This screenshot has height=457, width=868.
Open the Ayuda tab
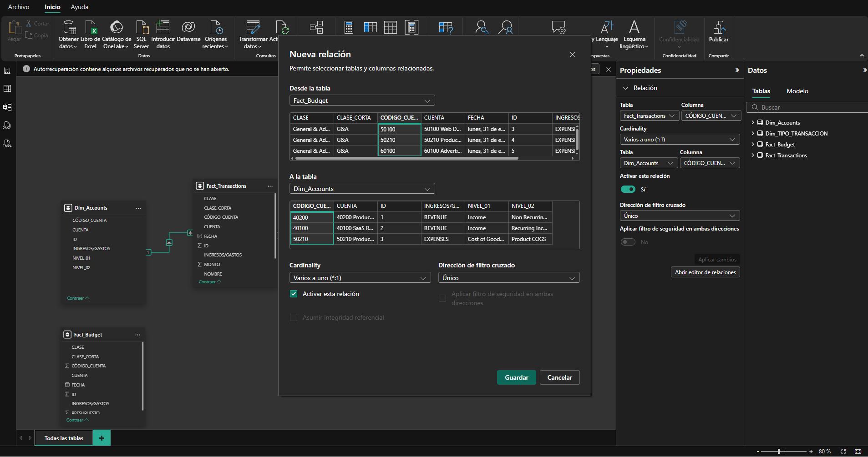80,7
